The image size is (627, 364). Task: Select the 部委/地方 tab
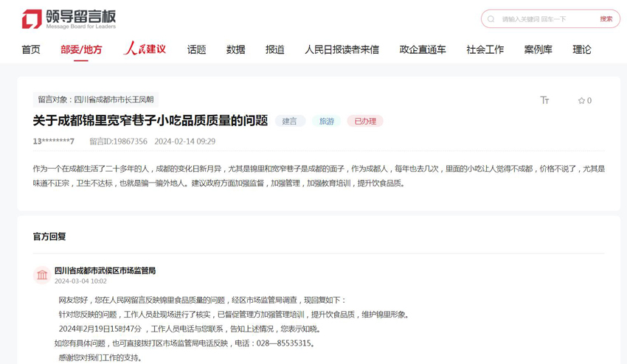(81, 50)
